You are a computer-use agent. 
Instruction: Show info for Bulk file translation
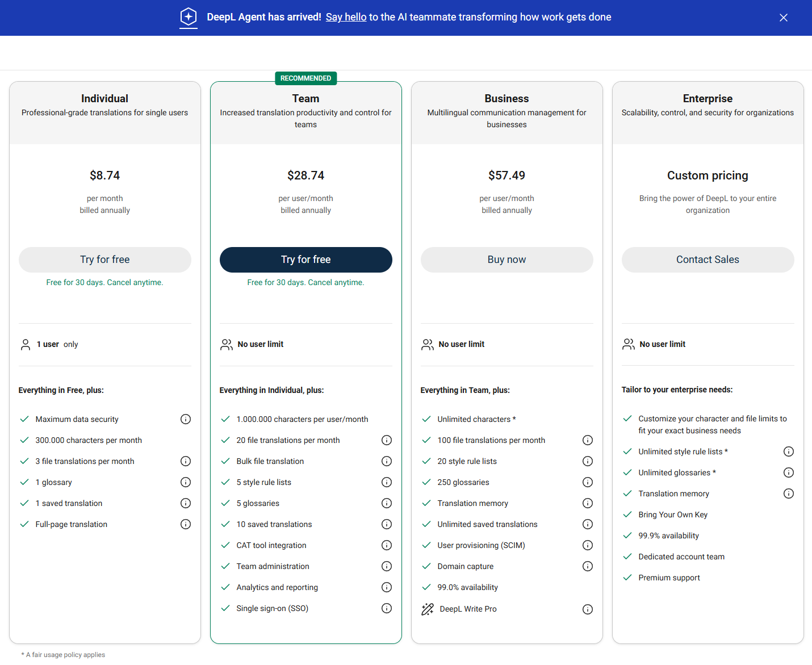pos(387,461)
